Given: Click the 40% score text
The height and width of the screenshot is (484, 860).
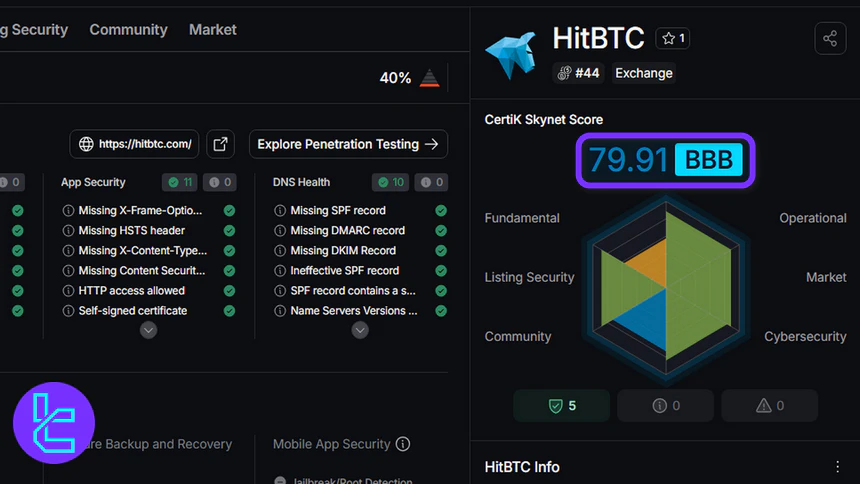Looking at the screenshot, I should 395,78.
